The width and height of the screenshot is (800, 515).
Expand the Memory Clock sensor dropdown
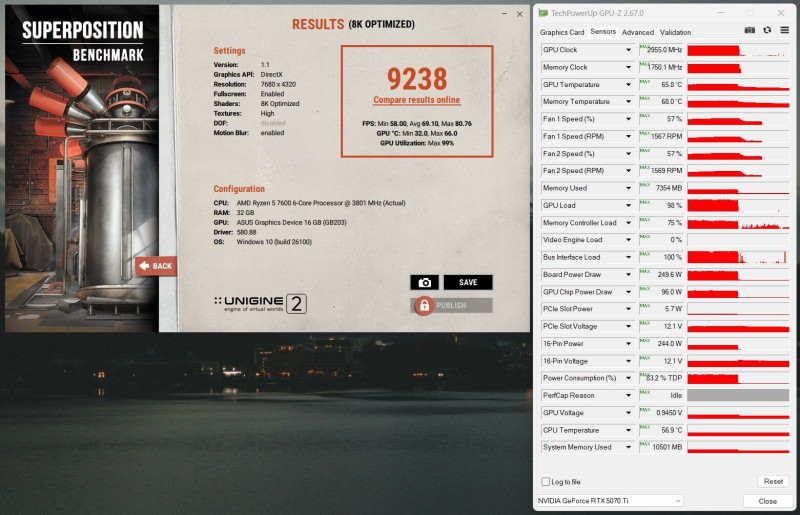point(628,67)
